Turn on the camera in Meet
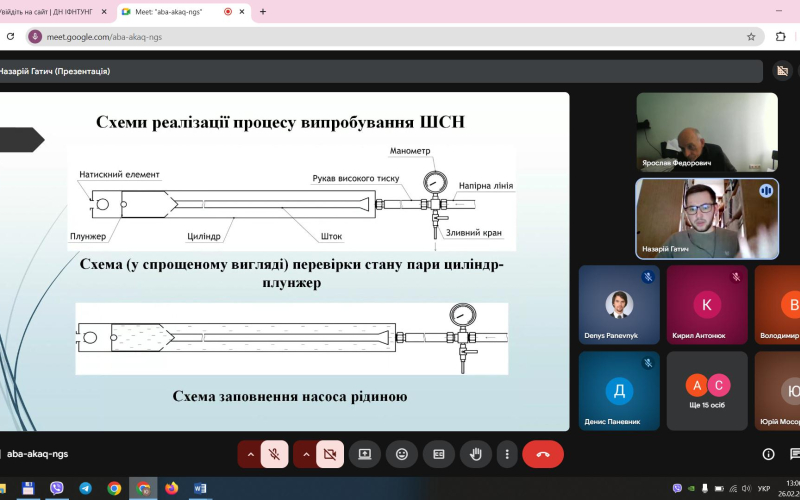The width and height of the screenshot is (800, 500). (328, 454)
